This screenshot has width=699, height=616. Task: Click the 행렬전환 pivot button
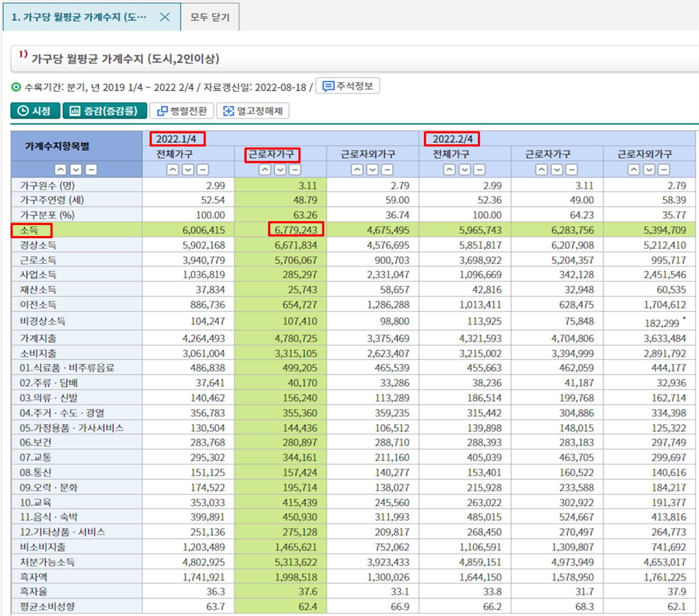182,111
